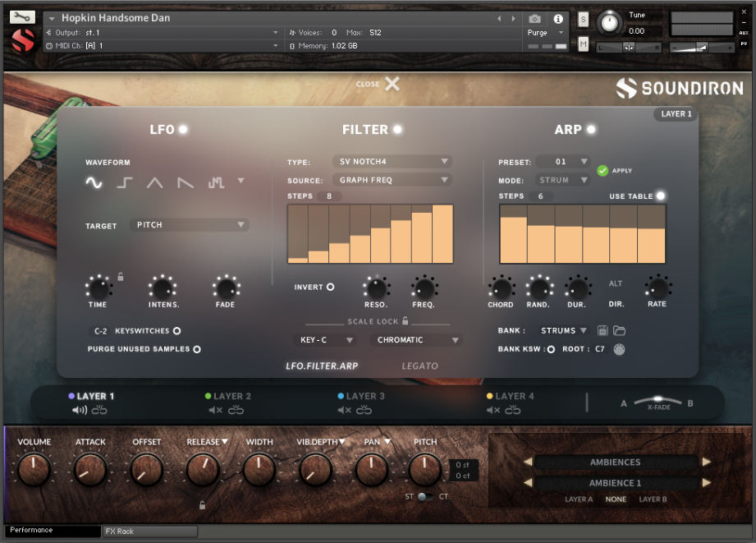Save the current ARP bank
The image size is (756, 543).
(x=603, y=330)
